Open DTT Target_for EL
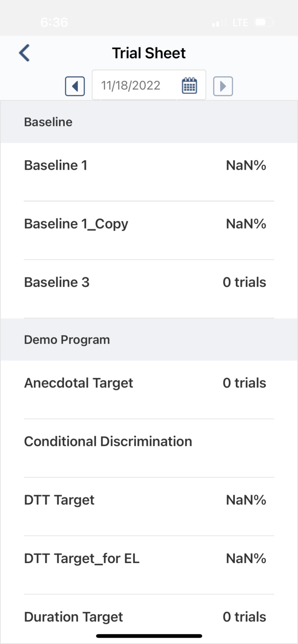Screen dimensions: 298x644 tap(149, 565)
